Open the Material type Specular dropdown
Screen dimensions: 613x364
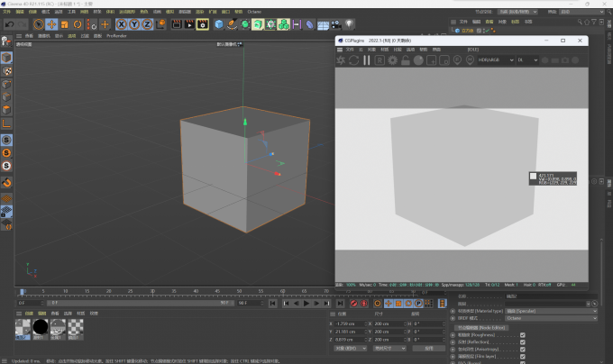pyautogui.click(x=551, y=311)
